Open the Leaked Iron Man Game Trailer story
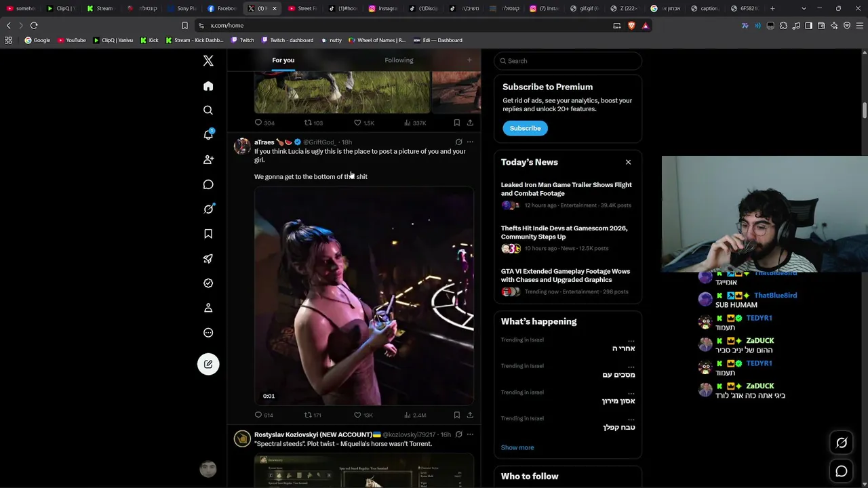Viewport: 868px width, 488px height. tap(566, 189)
